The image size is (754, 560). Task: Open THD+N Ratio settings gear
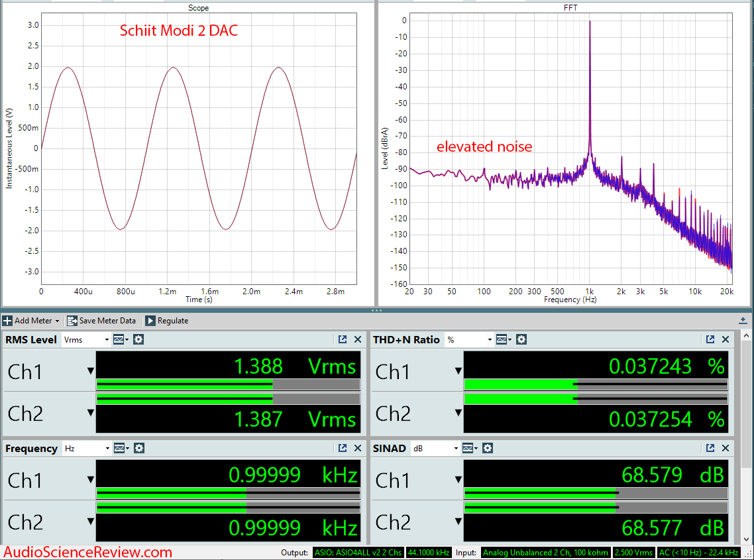click(x=521, y=340)
